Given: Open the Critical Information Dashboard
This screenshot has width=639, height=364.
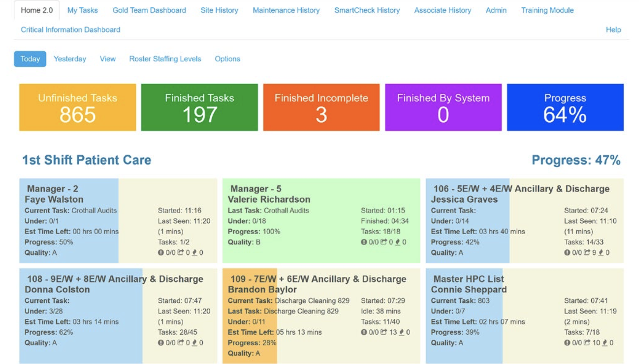Looking at the screenshot, I should [71, 30].
